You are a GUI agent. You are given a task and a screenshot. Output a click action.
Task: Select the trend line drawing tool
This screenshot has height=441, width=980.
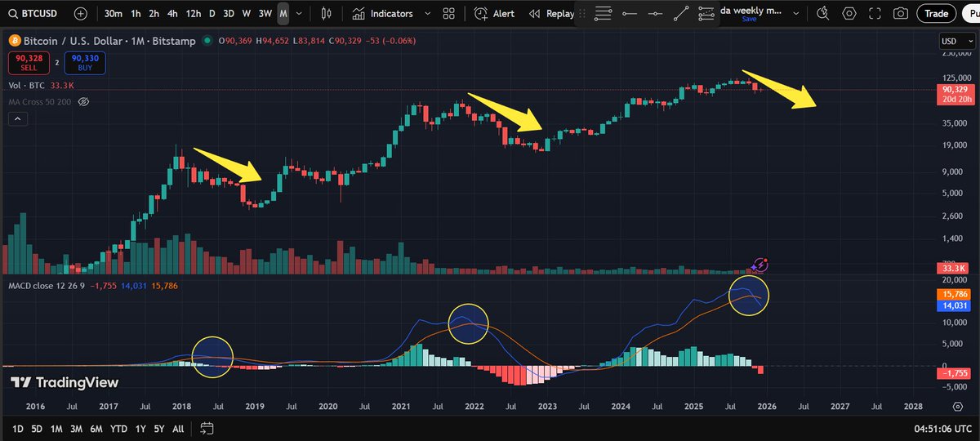point(681,14)
